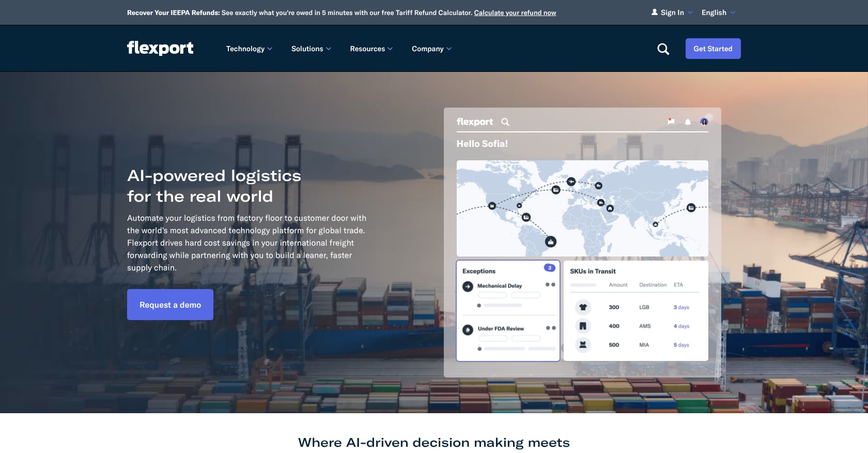Click the Request a demo button

[x=170, y=305]
